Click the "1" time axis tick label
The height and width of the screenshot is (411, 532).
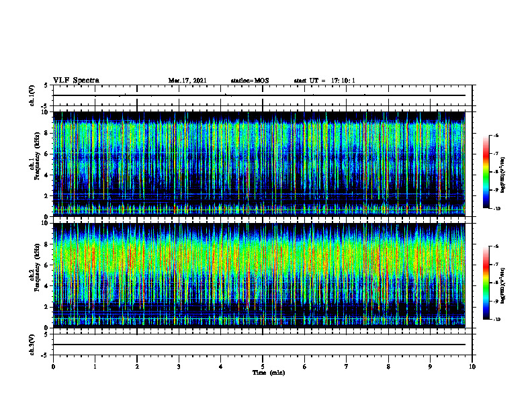coord(95,367)
